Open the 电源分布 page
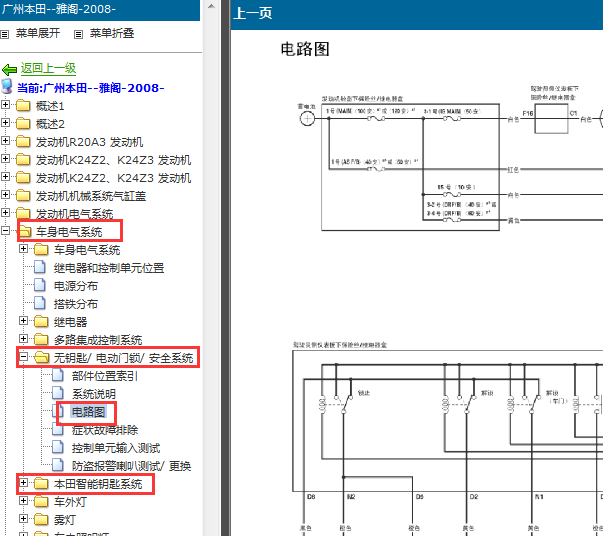The height and width of the screenshot is (536, 603). pos(76,286)
